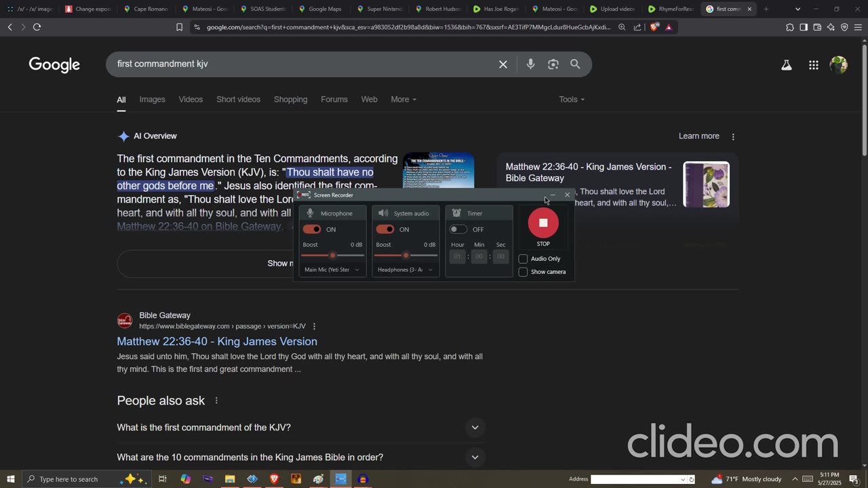Viewport: 868px width, 488px height.
Task: Enable the Timer toggle
Action: tap(458, 229)
